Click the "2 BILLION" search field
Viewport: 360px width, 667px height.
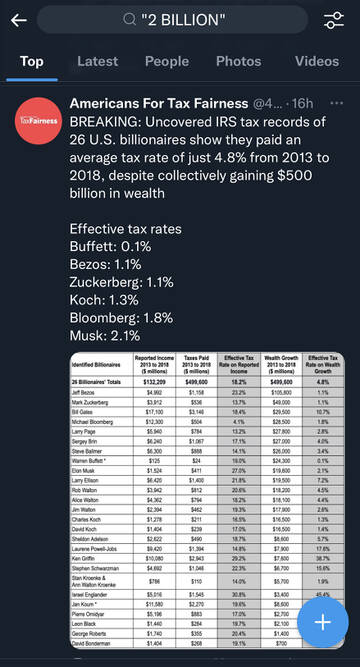(x=172, y=20)
